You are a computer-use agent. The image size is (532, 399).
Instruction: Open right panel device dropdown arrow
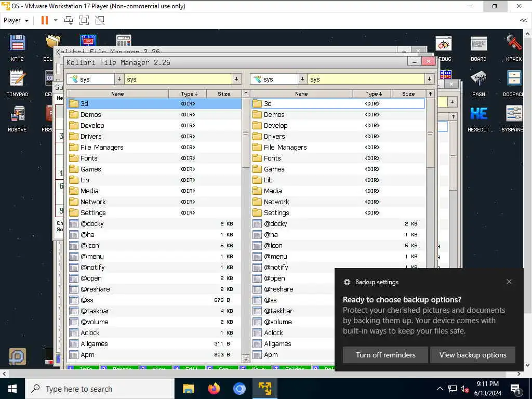click(302, 79)
